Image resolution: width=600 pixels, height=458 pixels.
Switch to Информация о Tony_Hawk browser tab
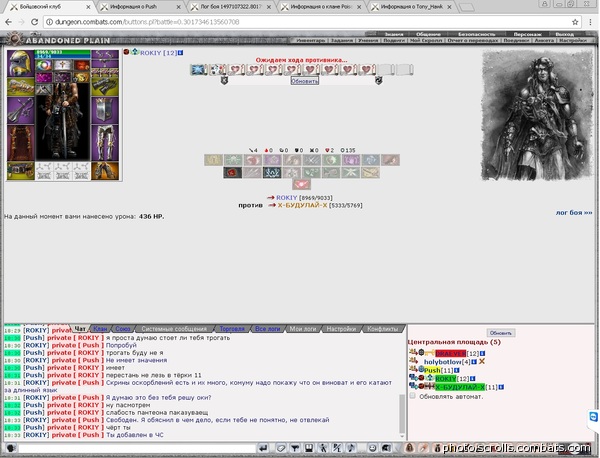(411, 7)
